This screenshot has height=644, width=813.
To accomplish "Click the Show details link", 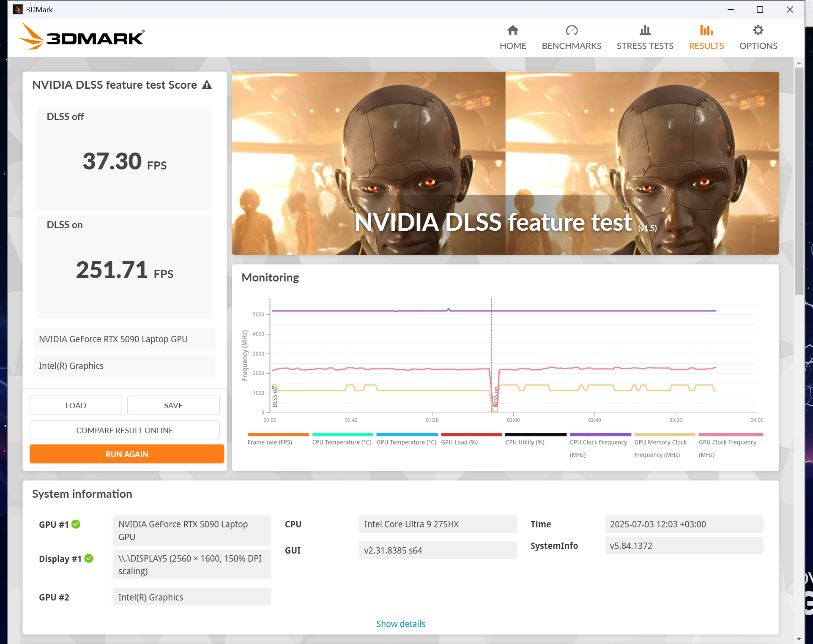I will point(401,624).
